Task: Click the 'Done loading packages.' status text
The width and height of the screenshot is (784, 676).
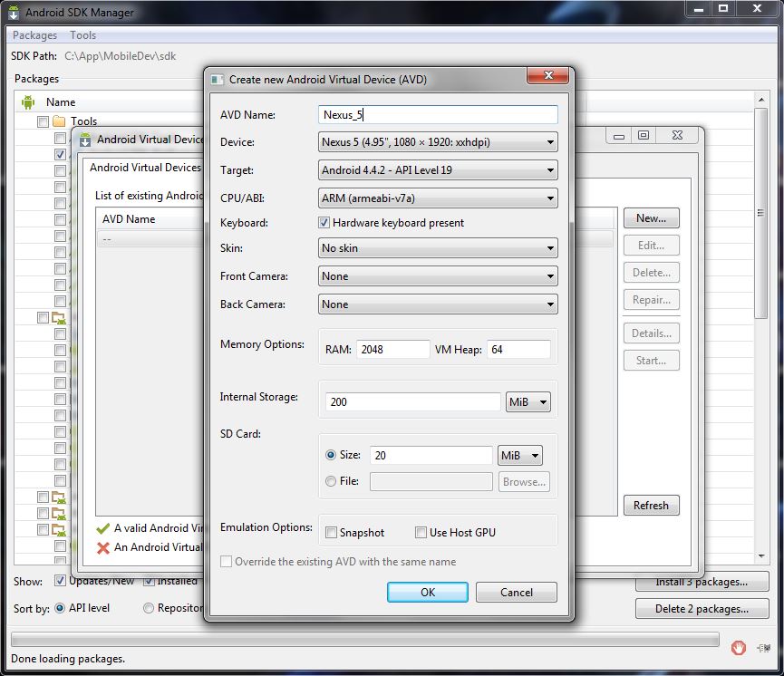Action: coord(68,659)
